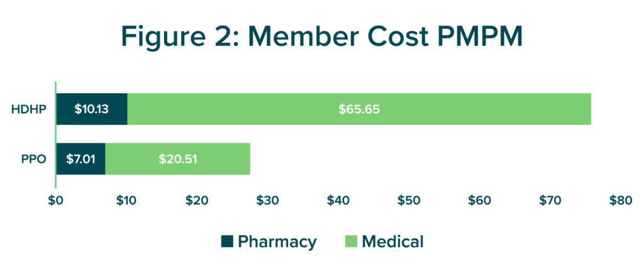Select the PPO axis category label
The image size is (644, 271).
34,159
